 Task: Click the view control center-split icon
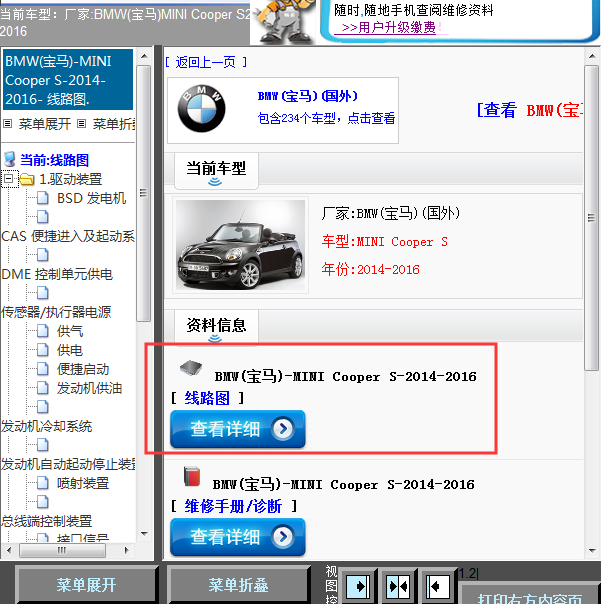pyautogui.click(x=398, y=587)
